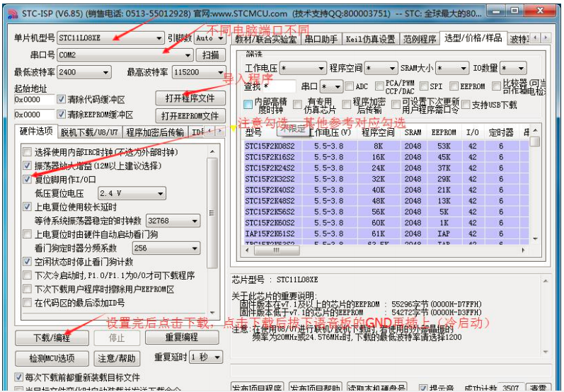
Task: Click the EEPROM column header in table
Action: (444, 133)
